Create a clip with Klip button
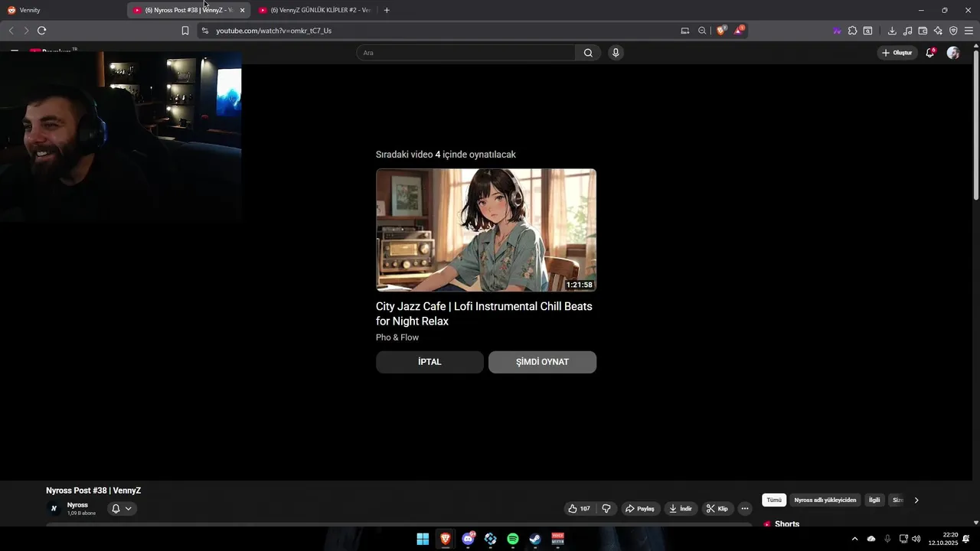Screen dimensions: 980x551 [x=717, y=509]
